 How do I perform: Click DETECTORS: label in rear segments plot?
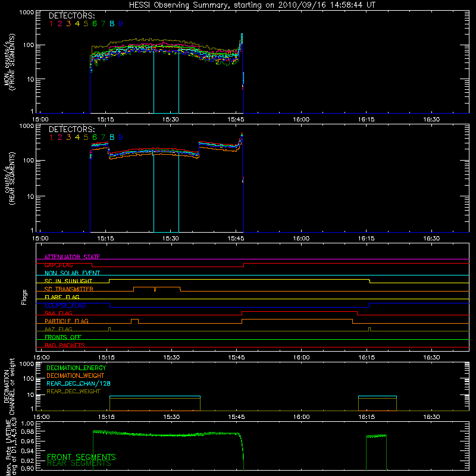pos(71,129)
